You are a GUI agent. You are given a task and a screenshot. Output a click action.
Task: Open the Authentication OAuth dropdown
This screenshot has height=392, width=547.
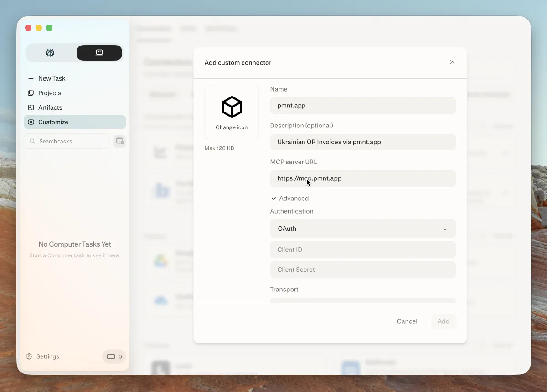pyautogui.click(x=363, y=229)
